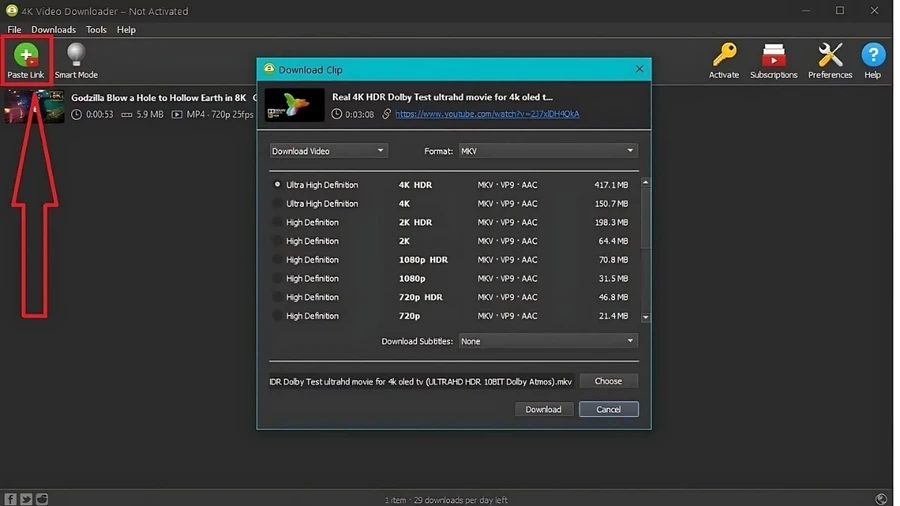Open the Format MKV dropdown
900x506 pixels.
point(548,151)
